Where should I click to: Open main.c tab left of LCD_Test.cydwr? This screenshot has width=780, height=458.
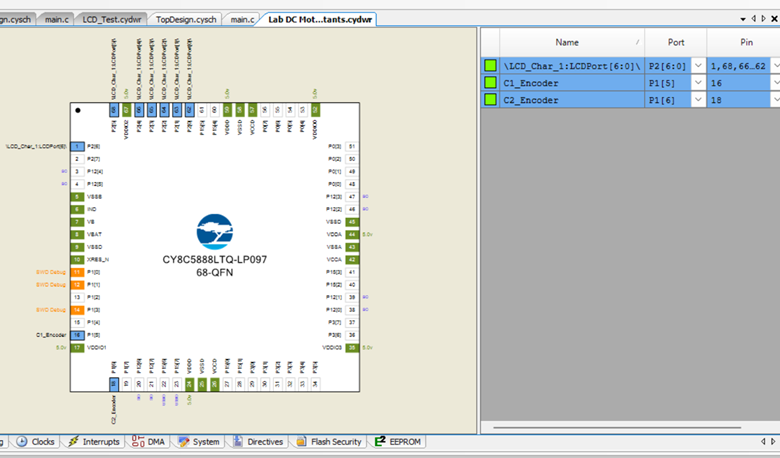(x=56, y=19)
